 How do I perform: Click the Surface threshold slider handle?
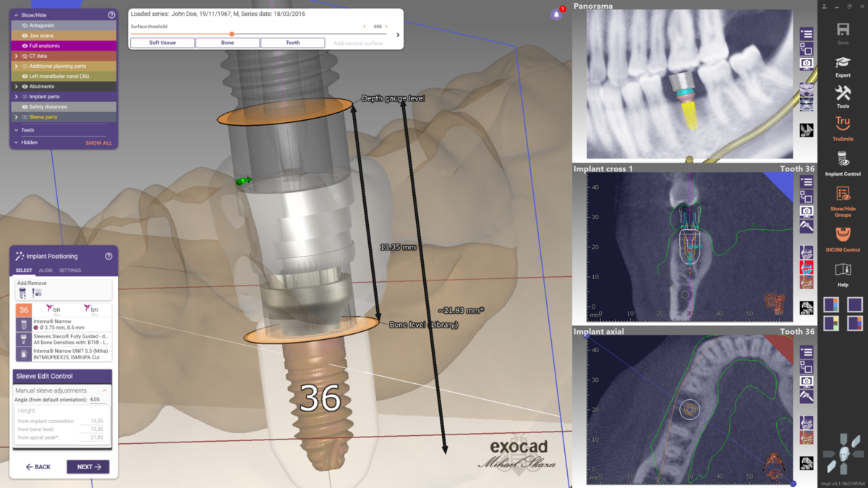tap(231, 34)
